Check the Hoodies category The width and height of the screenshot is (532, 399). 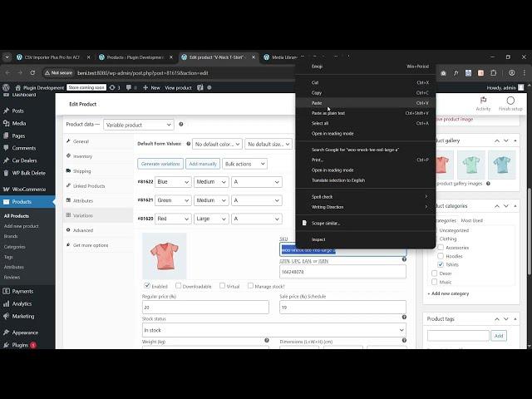[441, 256]
